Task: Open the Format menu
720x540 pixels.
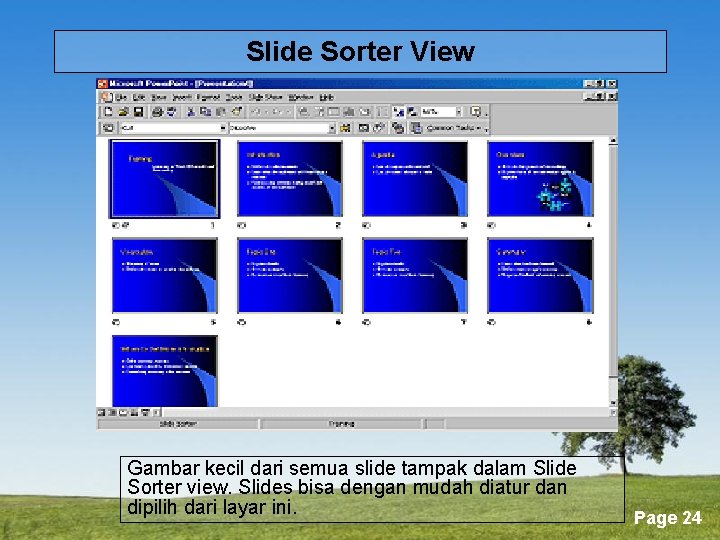Action: [208, 97]
